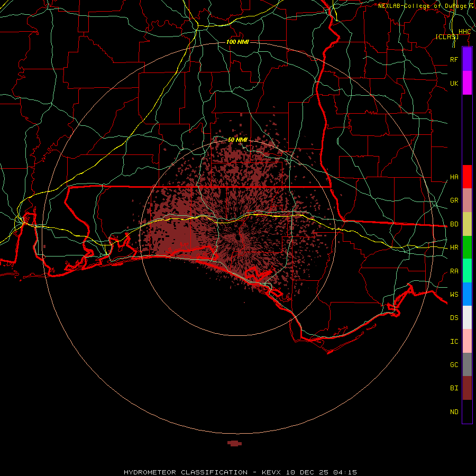476x476 pixels.
Task: Click the WS blue legend swatch
Action: pyautogui.click(x=467, y=294)
